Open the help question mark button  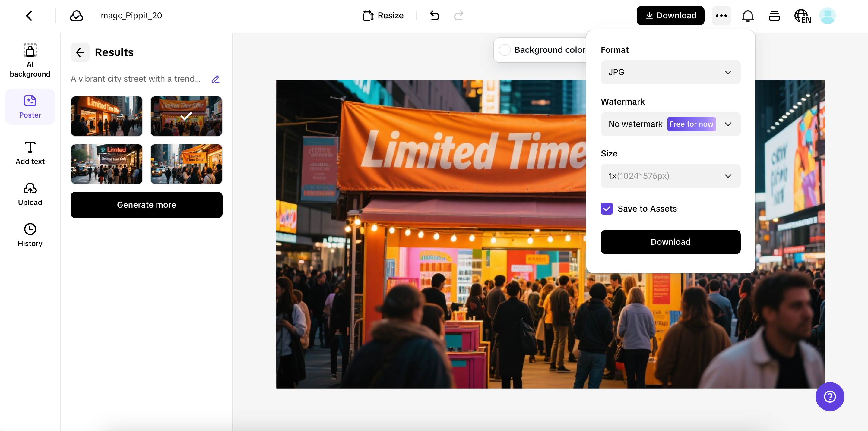pyautogui.click(x=830, y=396)
